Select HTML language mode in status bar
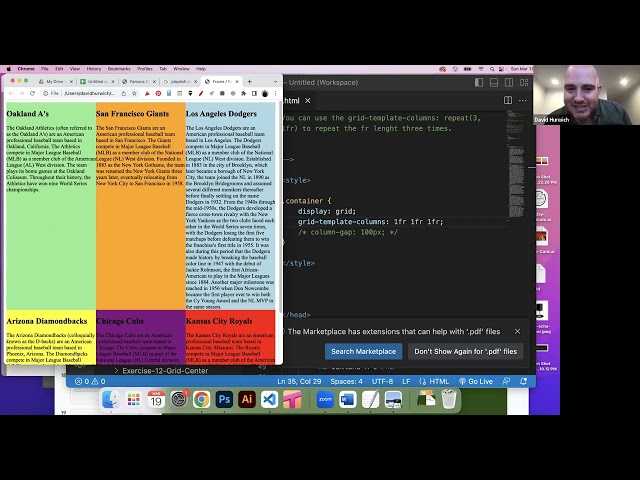 tap(434, 381)
